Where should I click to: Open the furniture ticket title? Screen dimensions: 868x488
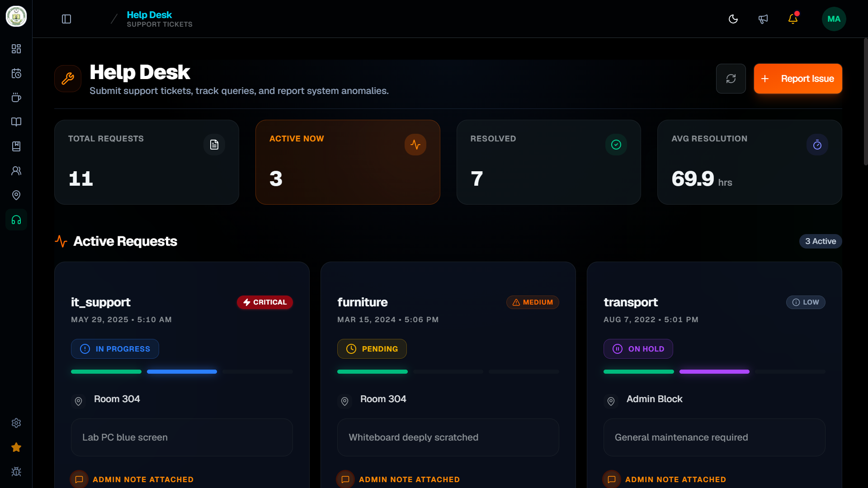[x=363, y=302]
